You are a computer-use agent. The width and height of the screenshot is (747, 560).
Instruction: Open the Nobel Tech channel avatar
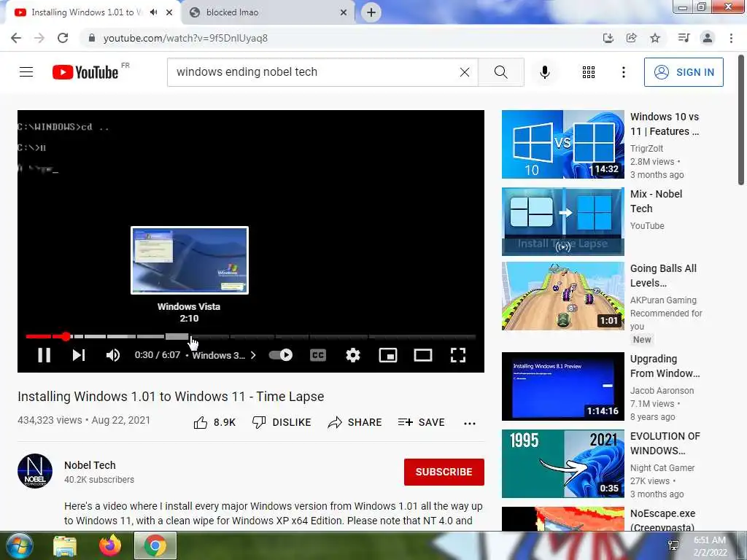pyautogui.click(x=35, y=471)
